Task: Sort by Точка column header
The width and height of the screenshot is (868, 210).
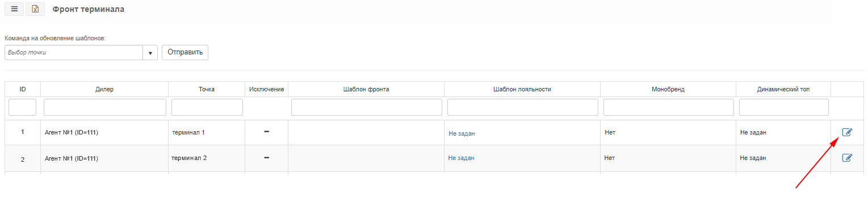Action: [x=207, y=89]
